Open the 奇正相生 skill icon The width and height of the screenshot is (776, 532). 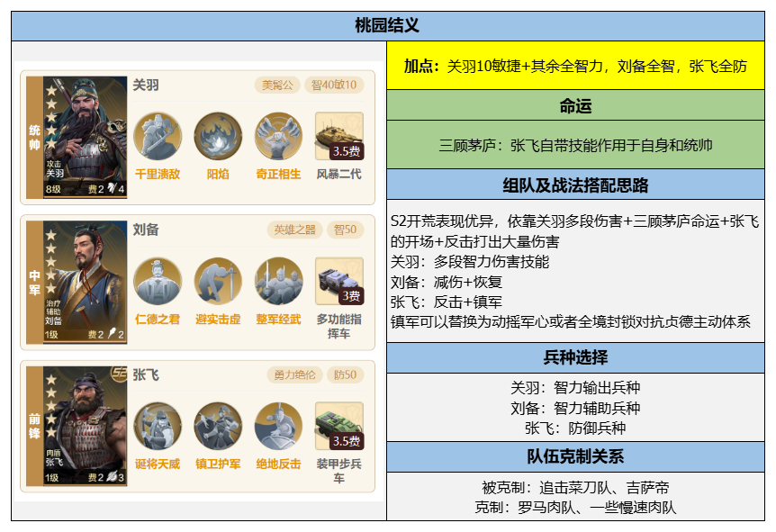(279, 136)
